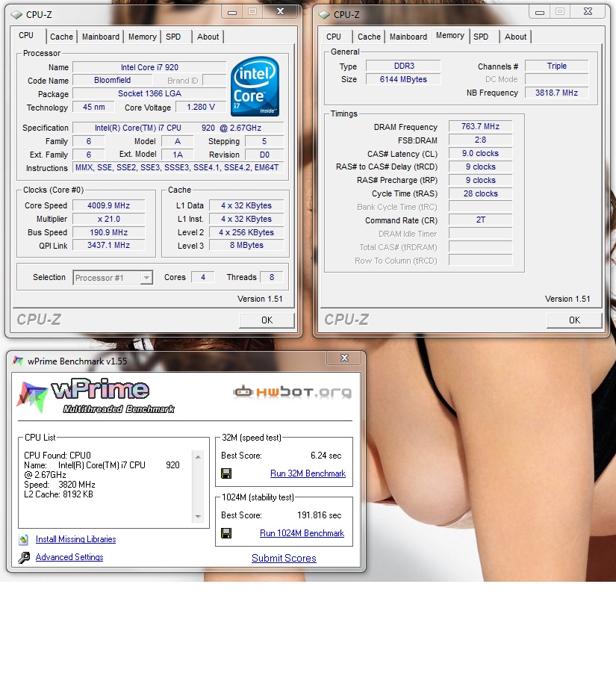Click Speed: 3820 MHz in CPU List
616x699 pixels.
[x=60, y=485]
